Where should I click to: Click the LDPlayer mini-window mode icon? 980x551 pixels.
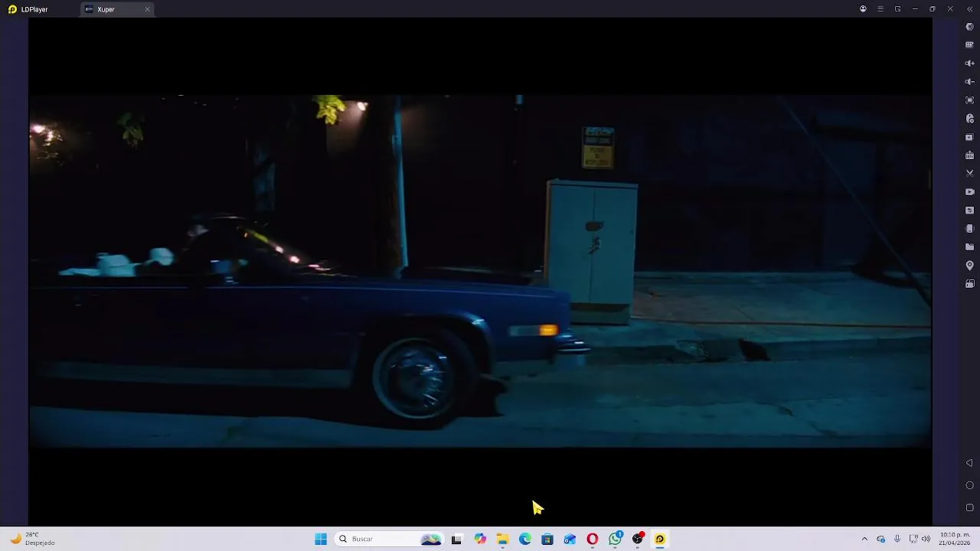point(897,9)
